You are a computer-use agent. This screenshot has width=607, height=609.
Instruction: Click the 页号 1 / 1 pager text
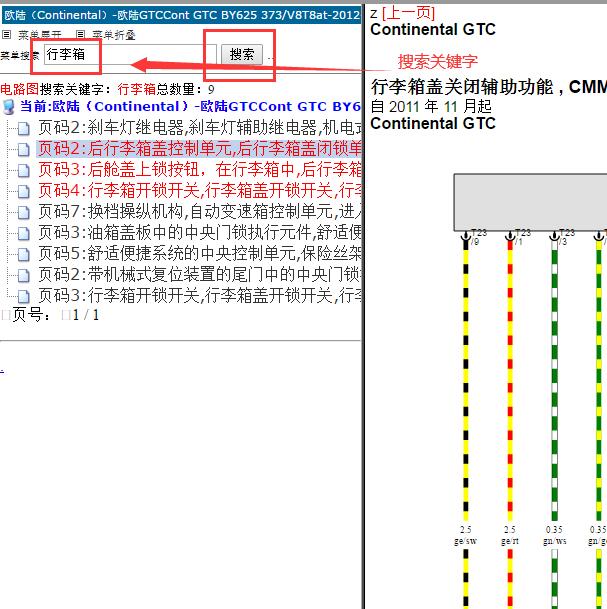(x=56, y=315)
